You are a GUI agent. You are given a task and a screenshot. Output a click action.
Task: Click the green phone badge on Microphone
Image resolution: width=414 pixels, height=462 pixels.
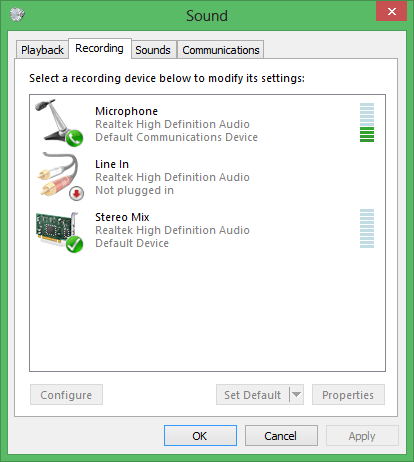click(74, 138)
